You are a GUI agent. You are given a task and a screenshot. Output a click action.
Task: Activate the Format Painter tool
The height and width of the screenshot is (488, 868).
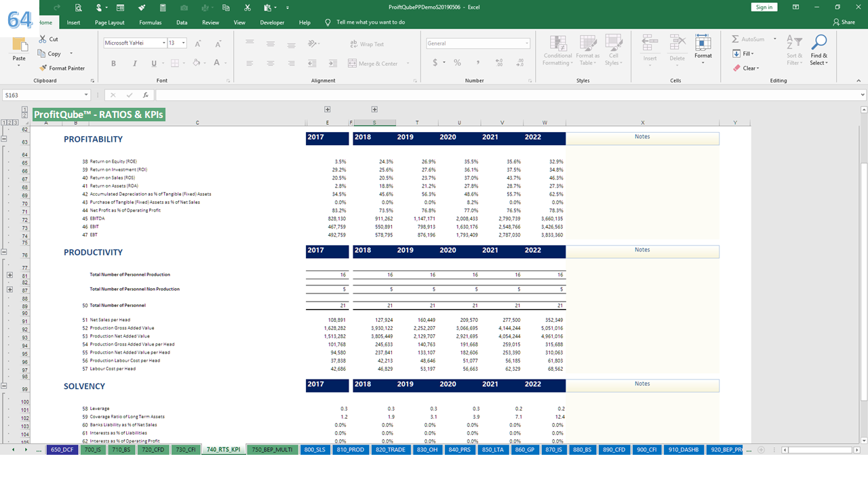coord(62,68)
